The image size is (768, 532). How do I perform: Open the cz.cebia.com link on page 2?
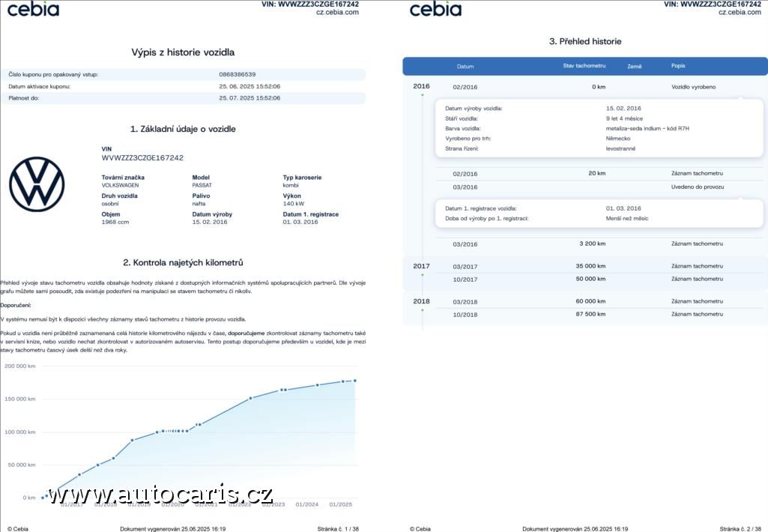click(x=740, y=12)
